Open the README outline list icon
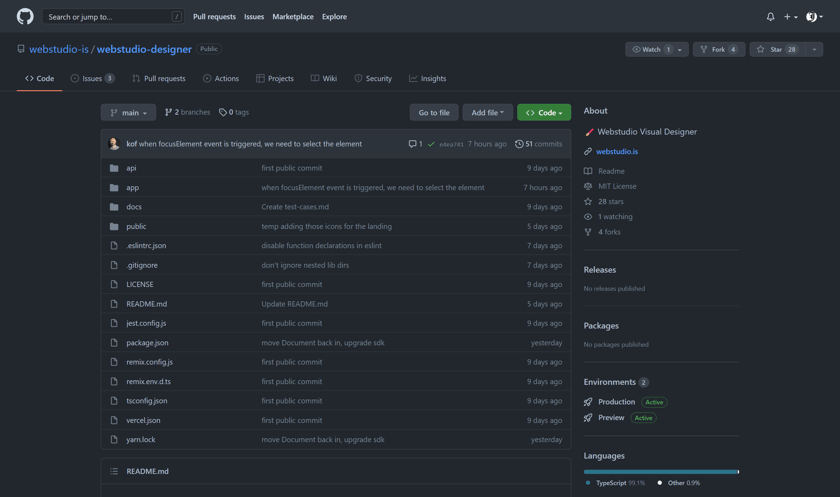 coord(114,471)
